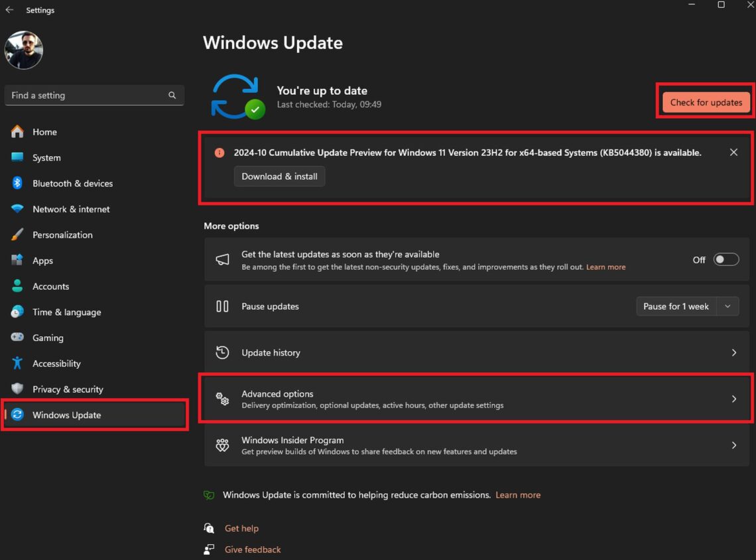The width and height of the screenshot is (756, 560).
Task: Click the Check for updates button
Action: click(x=705, y=102)
